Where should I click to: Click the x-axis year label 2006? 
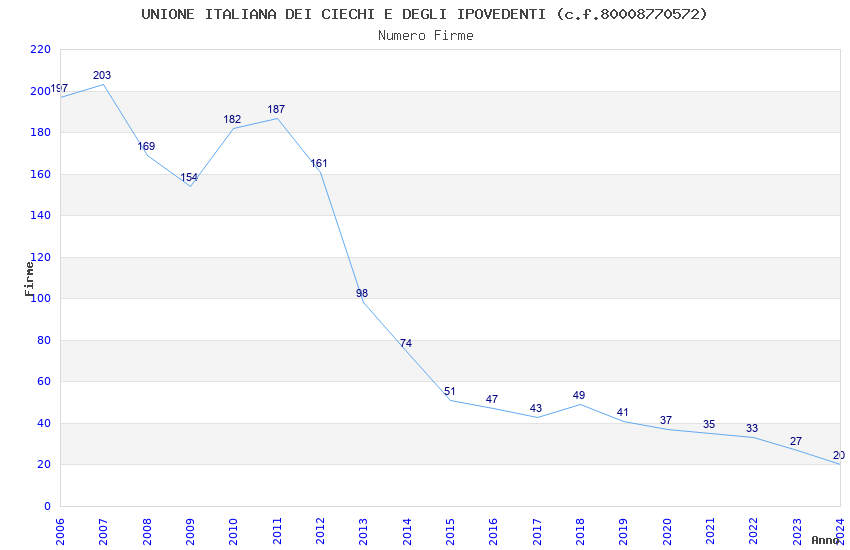[60, 532]
